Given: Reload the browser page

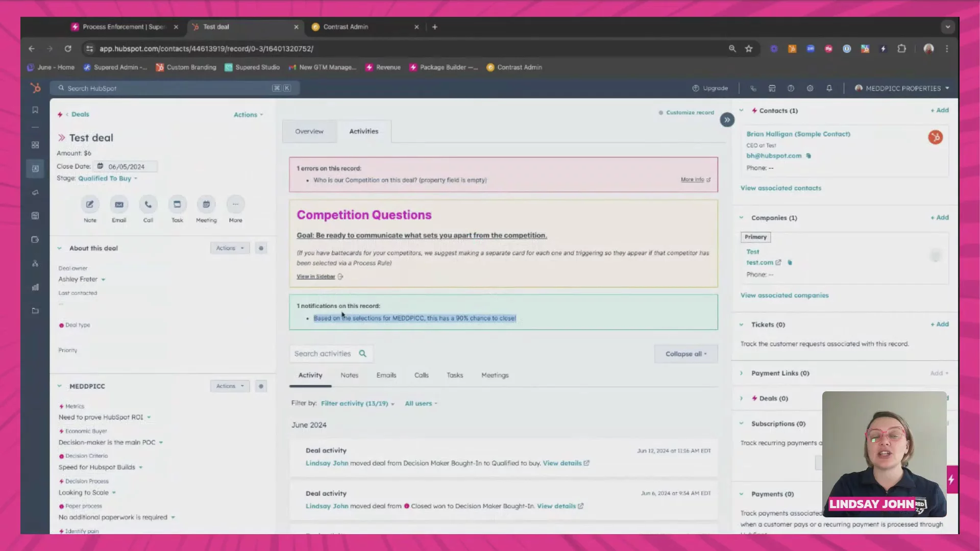Looking at the screenshot, I should pos(68,48).
